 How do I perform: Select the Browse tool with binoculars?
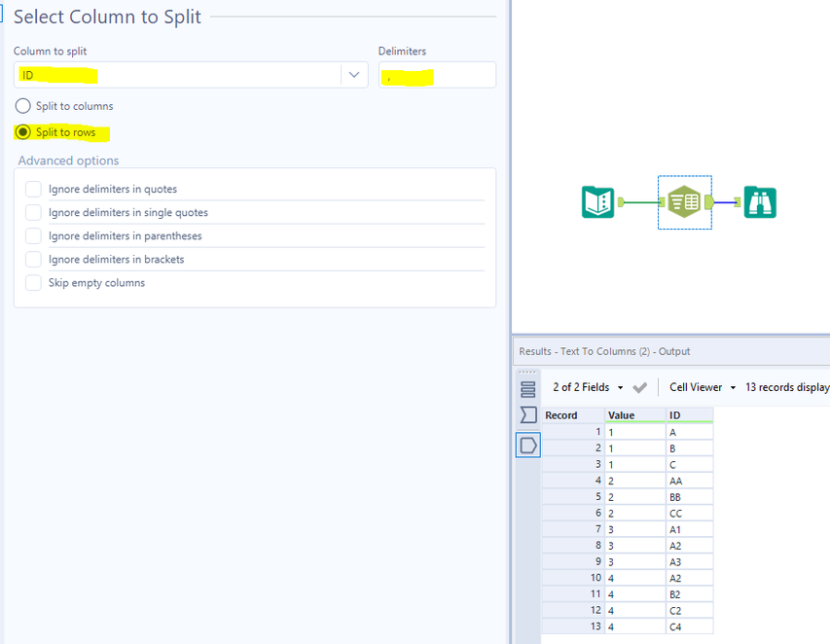760,202
